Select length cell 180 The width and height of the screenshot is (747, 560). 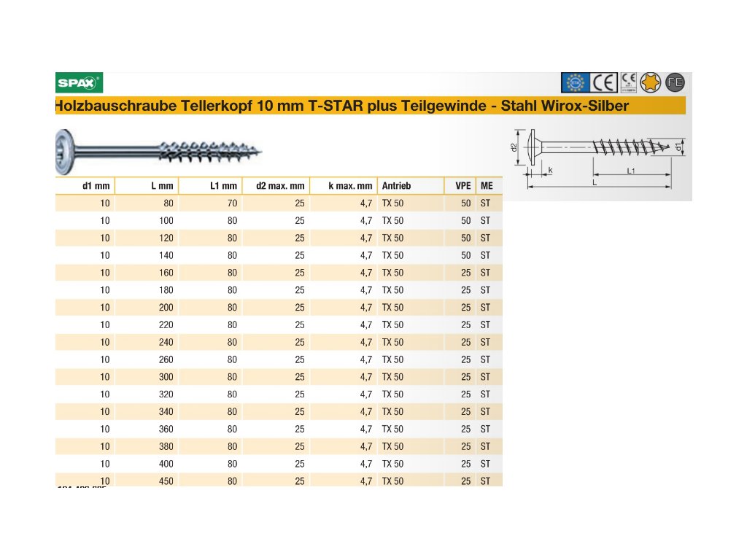pyautogui.click(x=166, y=290)
